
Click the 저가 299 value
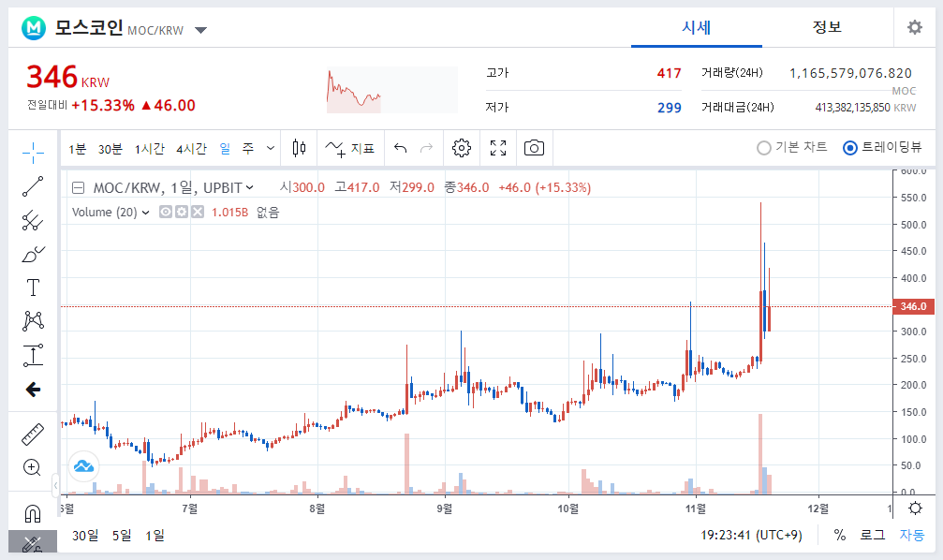coord(669,108)
